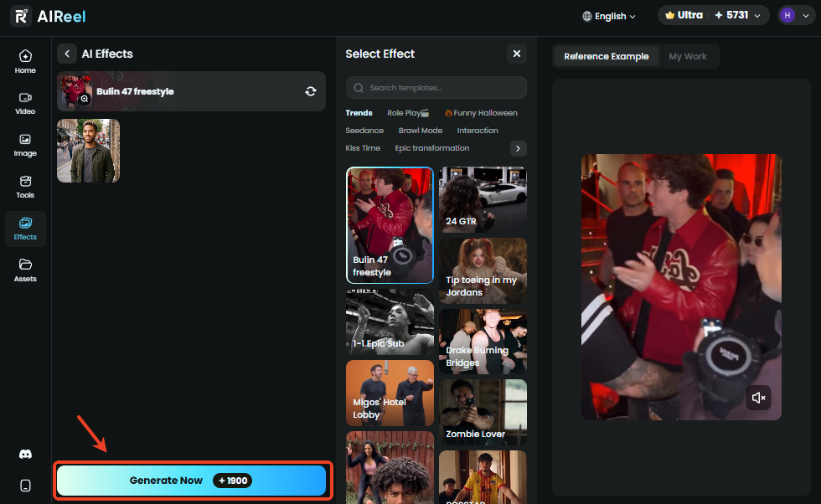This screenshot has width=821, height=504.
Task: Select the Brawl Mode category
Action: (421, 131)
